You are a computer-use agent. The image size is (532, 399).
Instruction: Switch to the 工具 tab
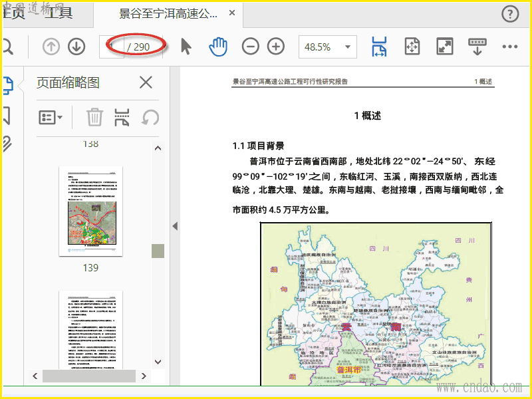coord(58,13)
